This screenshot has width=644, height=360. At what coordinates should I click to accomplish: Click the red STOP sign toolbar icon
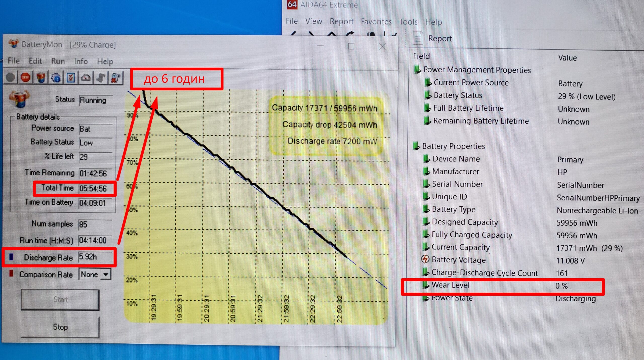pos(25,78)
